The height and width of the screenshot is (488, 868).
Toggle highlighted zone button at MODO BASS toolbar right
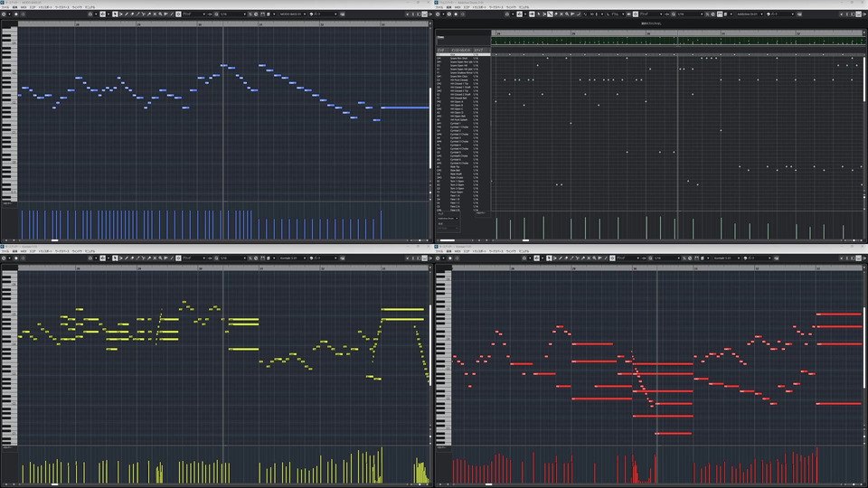coord(424,14)
